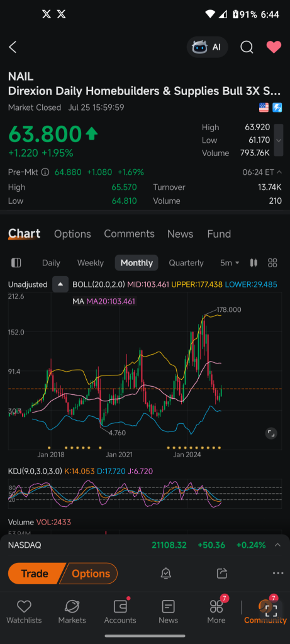290x644 pixels.
Task: Collapse pre-market details at 06:24 ET
Action: tap(279, 172)
